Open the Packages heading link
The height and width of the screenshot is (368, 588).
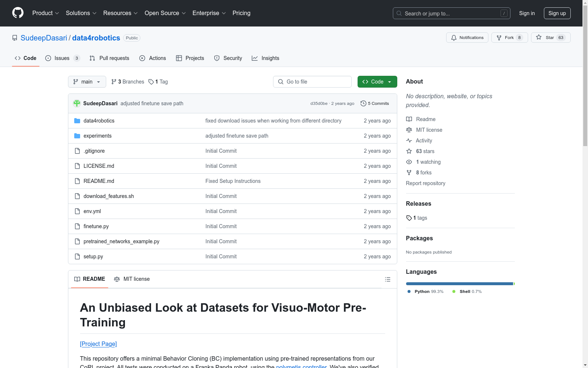point(419,238)
